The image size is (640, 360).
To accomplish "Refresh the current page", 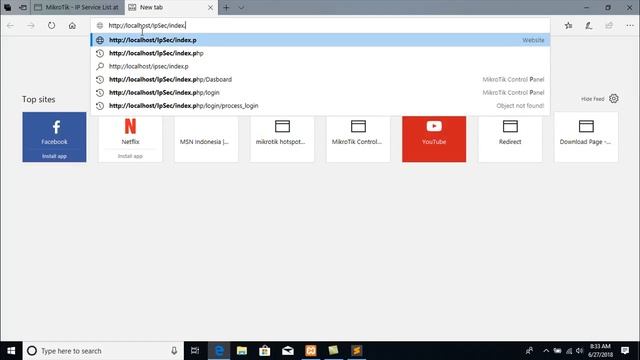I will 51,25.
